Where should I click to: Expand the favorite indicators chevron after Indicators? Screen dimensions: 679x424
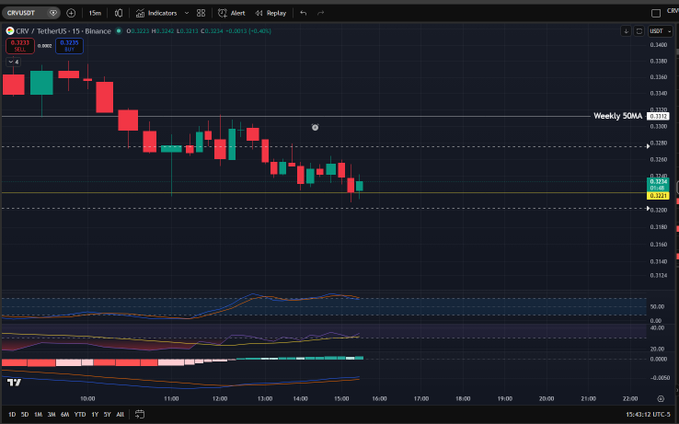pos(187,13)
